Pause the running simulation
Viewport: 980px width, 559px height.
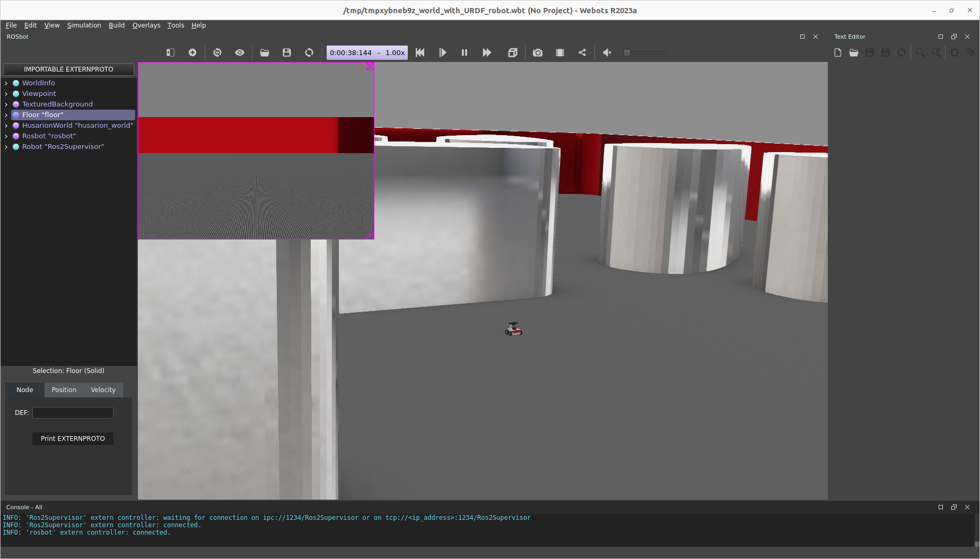pyautogui.click(x=465, y=52)
